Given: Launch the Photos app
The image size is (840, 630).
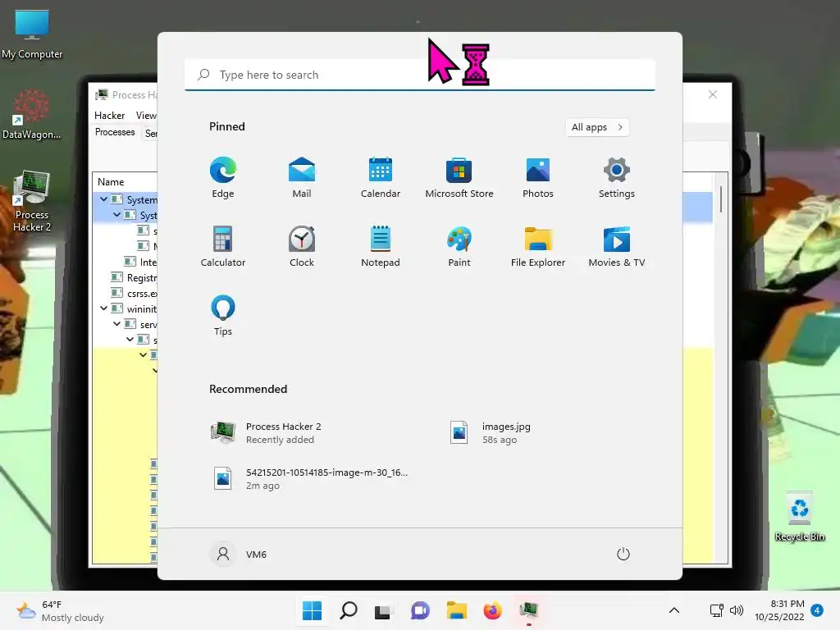Looking at the screenshot, I should point(538,178).
